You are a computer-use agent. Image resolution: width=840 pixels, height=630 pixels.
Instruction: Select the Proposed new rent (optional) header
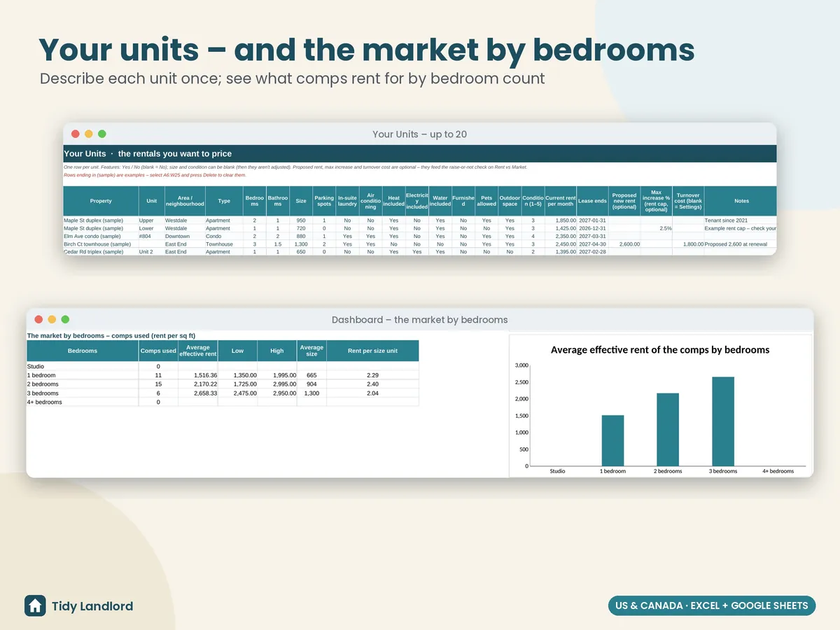click(x=624, y=201)
